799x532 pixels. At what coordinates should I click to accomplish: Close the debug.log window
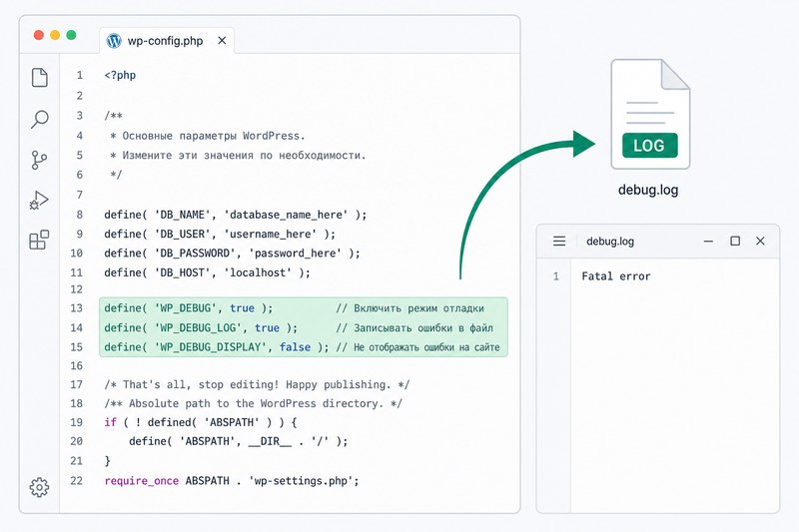click(x=760, y=241)
